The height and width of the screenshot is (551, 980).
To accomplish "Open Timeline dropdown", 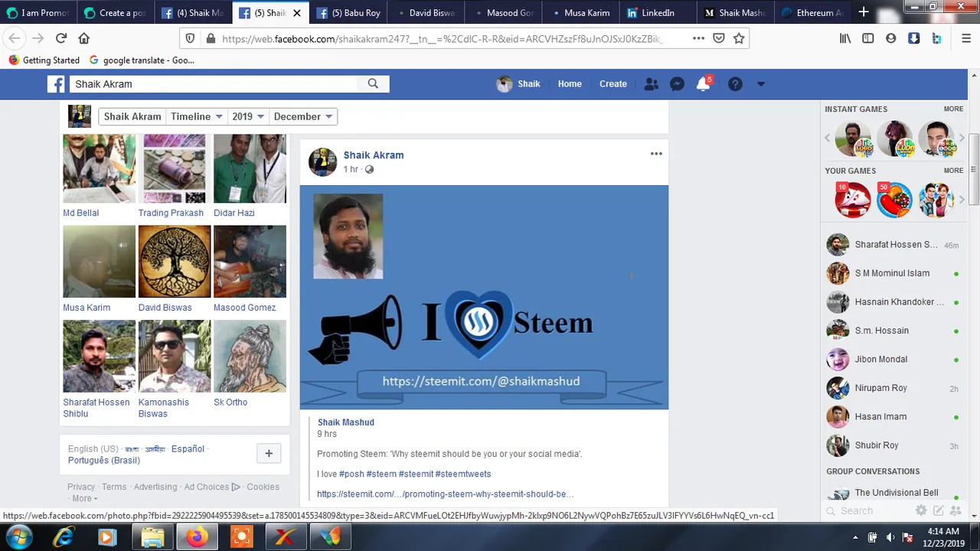I will pyautogui.click(x=197, y=116).
